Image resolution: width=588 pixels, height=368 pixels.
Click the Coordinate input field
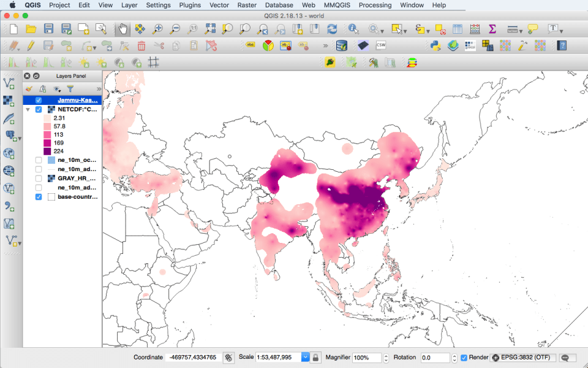pyautogui.click(x=193, y=358)
